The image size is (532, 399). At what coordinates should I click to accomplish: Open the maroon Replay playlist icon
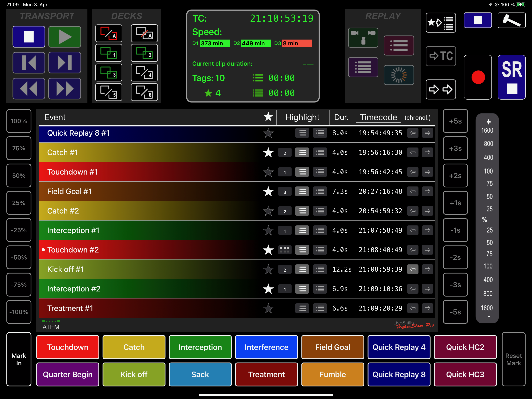[x=399, y=45]
